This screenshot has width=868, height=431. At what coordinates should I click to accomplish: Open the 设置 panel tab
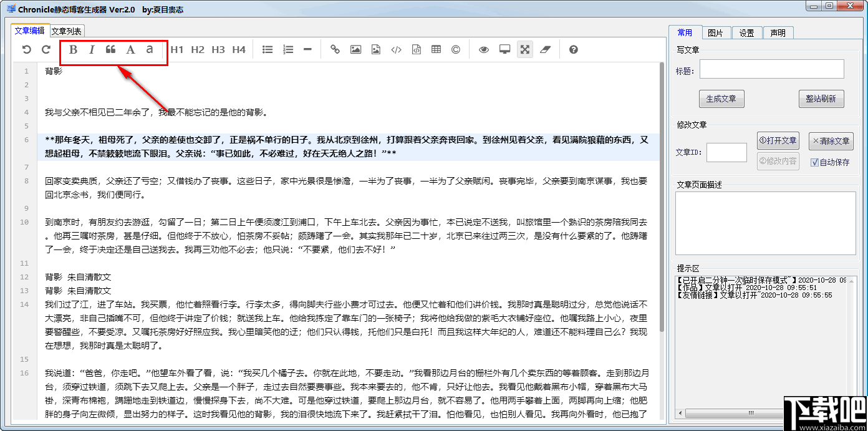point(747,33)
